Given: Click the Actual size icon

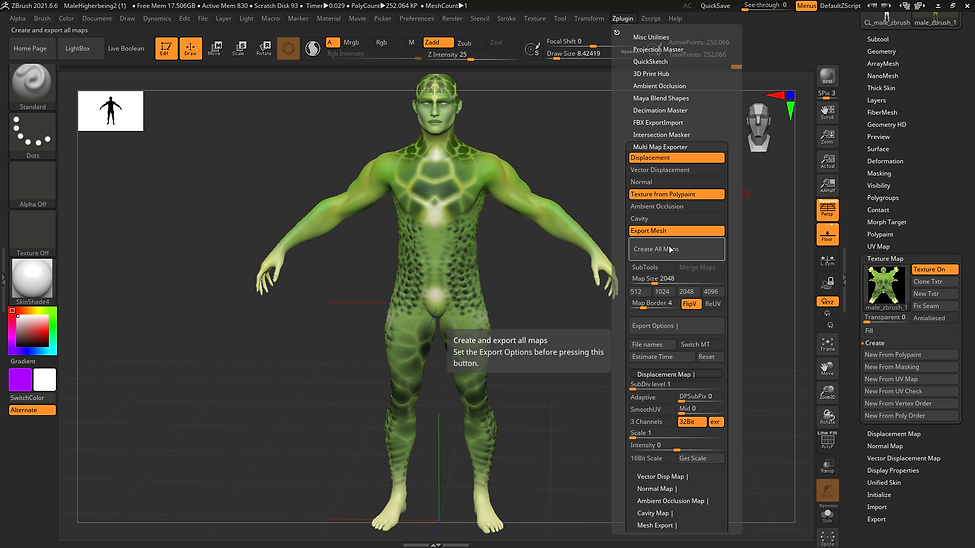Looking at the screenshot, I should click(828, 160).
